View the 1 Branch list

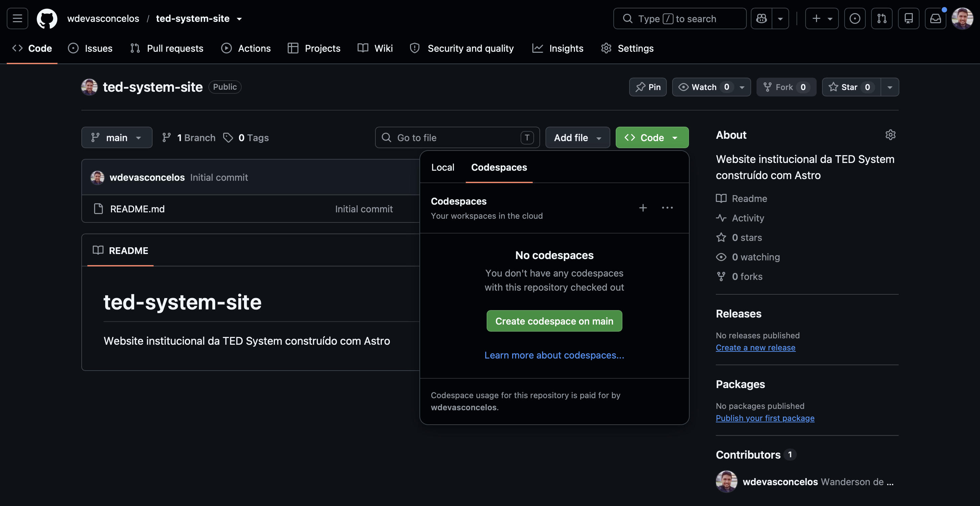(189, 137)
